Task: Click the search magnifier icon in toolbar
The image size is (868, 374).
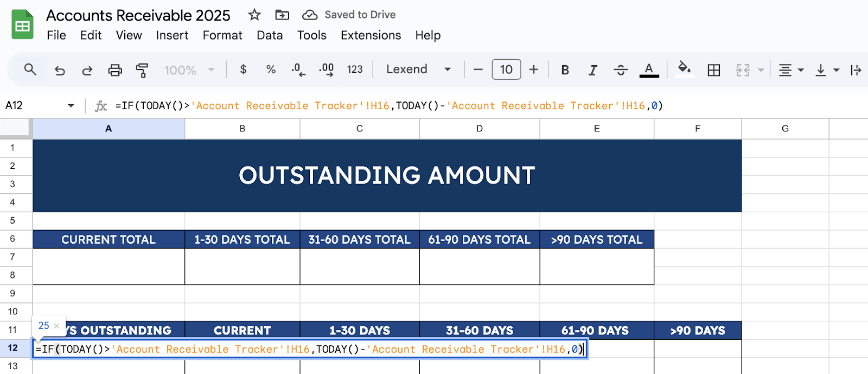Action: (x=30, y=69)
